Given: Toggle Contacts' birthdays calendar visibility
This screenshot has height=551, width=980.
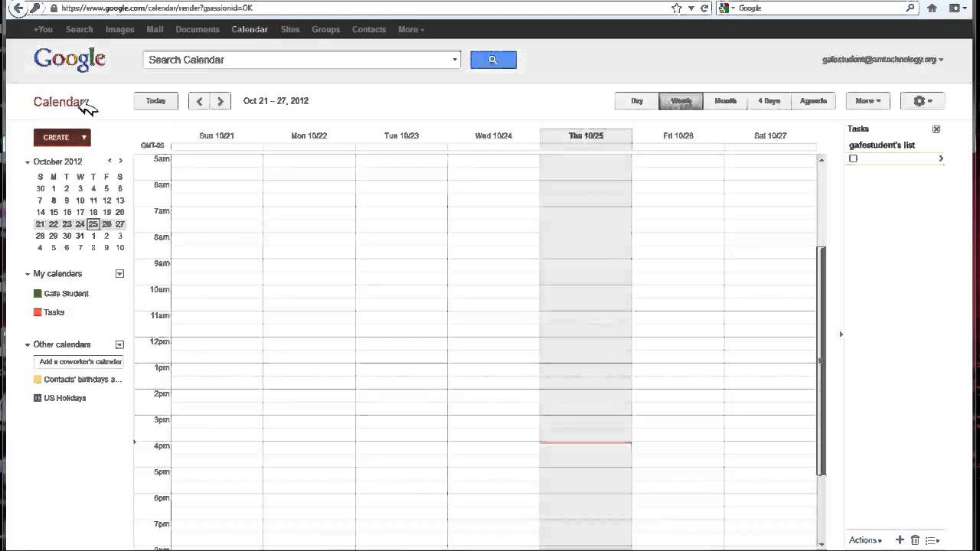Looking at the screenshot, I should coord(38,380).
